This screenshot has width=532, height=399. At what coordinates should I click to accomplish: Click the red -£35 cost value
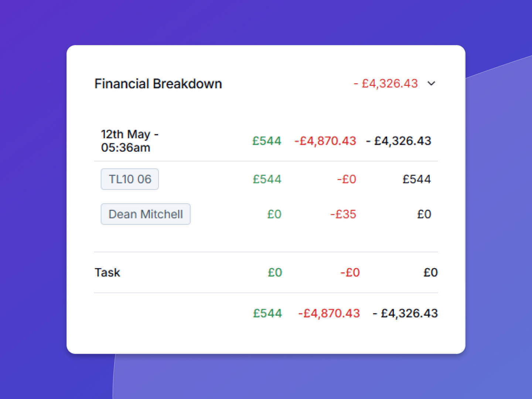click(x=343, y=214)
